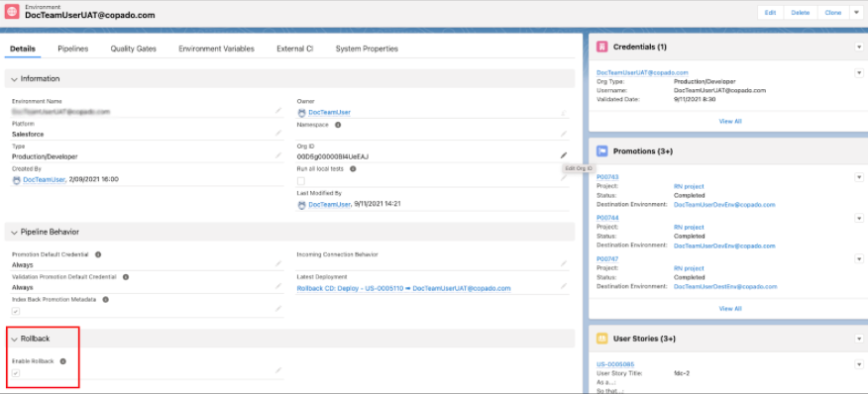
Task: Collapse the Rollback section
Action: (x=15, y=339)
